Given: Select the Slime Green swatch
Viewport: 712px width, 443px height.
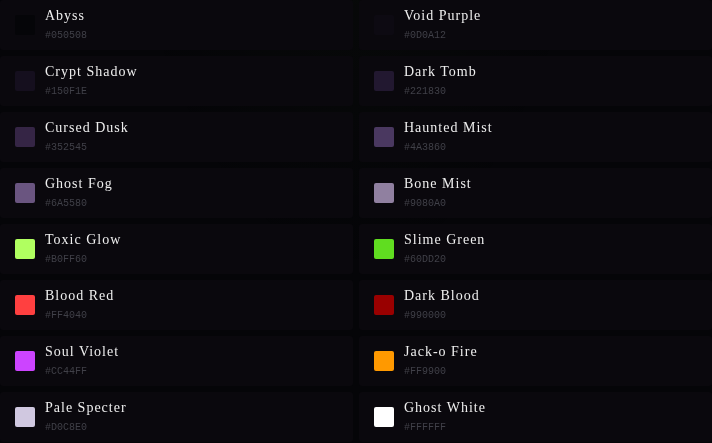Looking at the screenshot, I should tap(384, 249).
